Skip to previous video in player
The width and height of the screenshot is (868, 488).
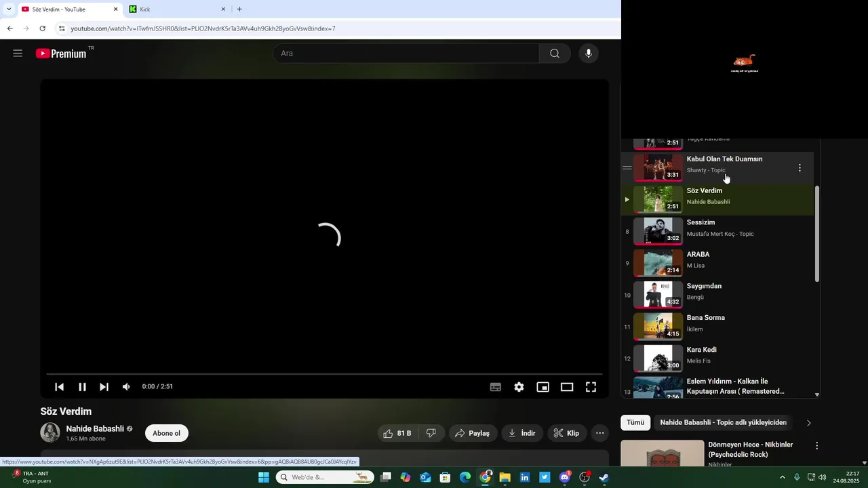click(x=60, y=387)
